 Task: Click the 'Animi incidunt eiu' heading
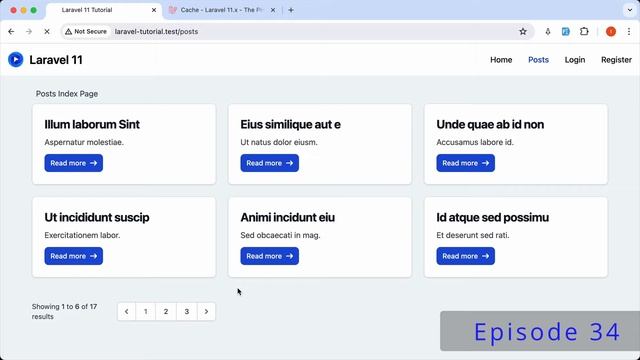[x=287, y=218]
